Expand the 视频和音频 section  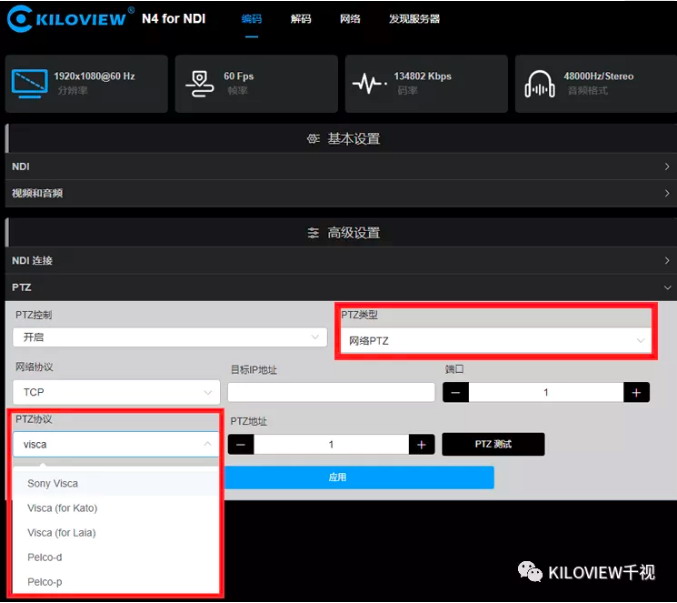tap(338, 193)
